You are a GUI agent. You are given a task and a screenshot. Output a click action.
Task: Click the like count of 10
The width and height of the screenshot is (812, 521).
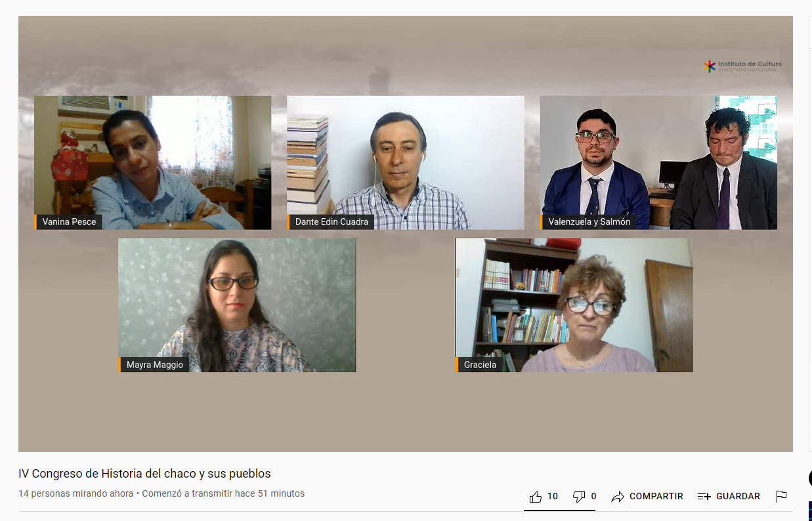553,497
